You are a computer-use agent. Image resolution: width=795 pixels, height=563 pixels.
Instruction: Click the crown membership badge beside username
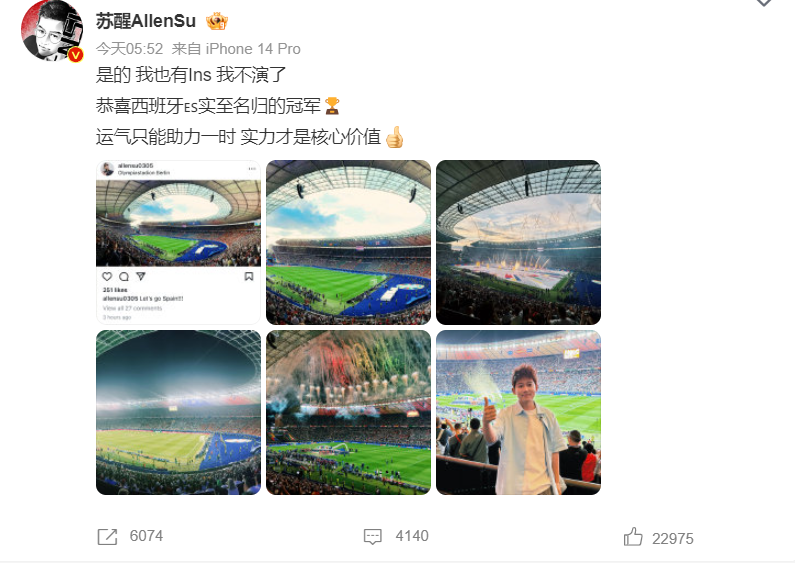pos(217,21)
